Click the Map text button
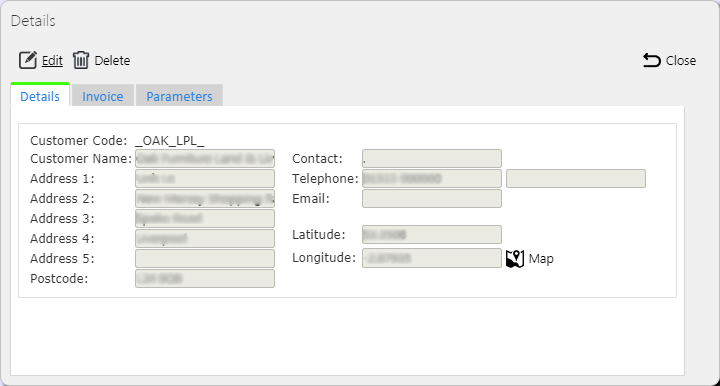Viewport: 720px width, 386px height. click(x=541, y=259)
